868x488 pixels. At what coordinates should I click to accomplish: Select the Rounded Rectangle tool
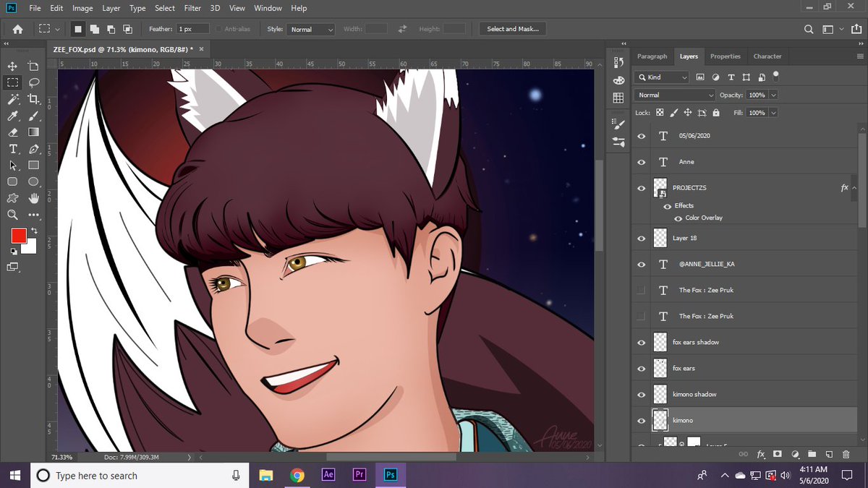(x=12, y=181)
